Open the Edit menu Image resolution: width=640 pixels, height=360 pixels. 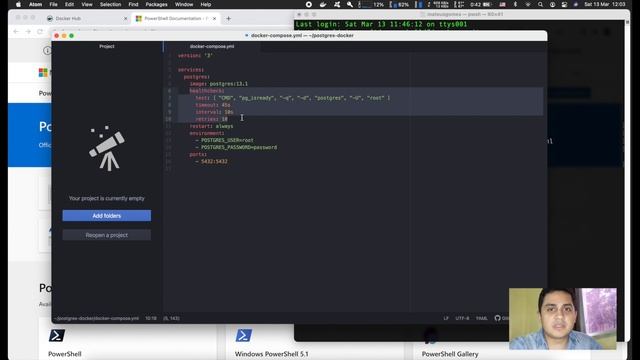pos(69,4)
